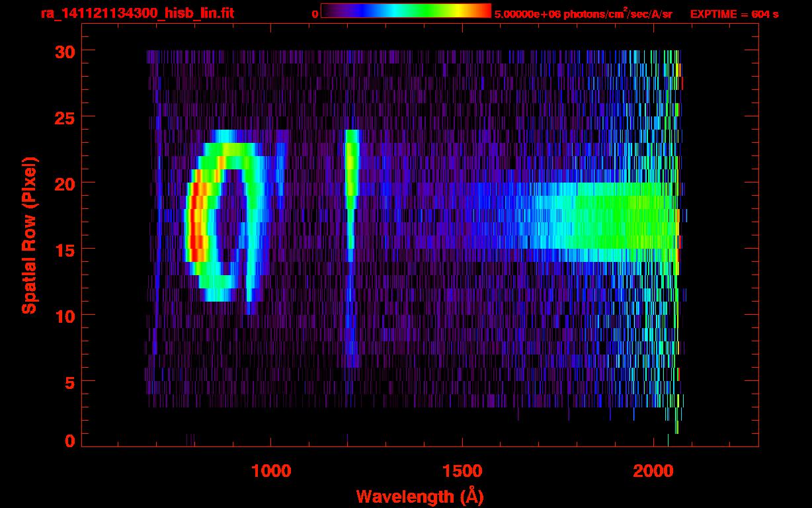The height and width of the screenshot is (508, 812).
Task: Click the rainbow color scale bar
Action: pos(406,11)
